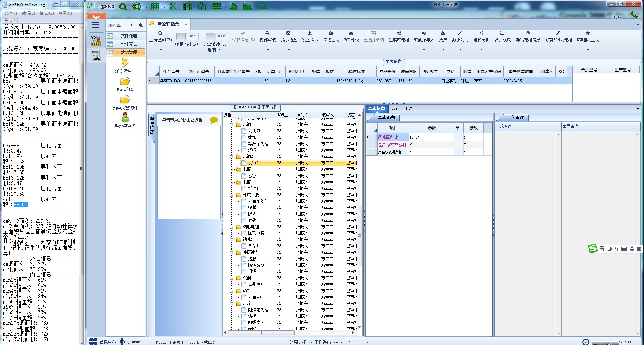Click yellow speech bubble in 设备结构 panel
The height and width of the screenshot is (345, 644).
(x=214, y=120)
